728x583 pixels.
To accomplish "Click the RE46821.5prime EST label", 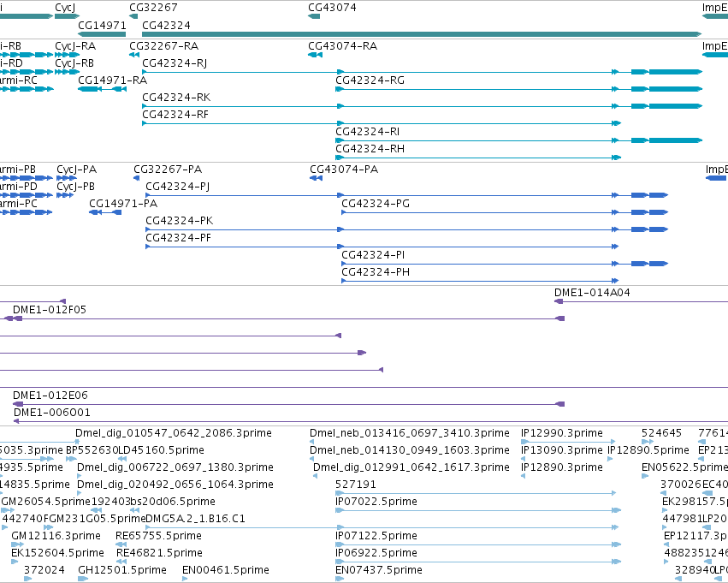I will (x=159, y=554).
